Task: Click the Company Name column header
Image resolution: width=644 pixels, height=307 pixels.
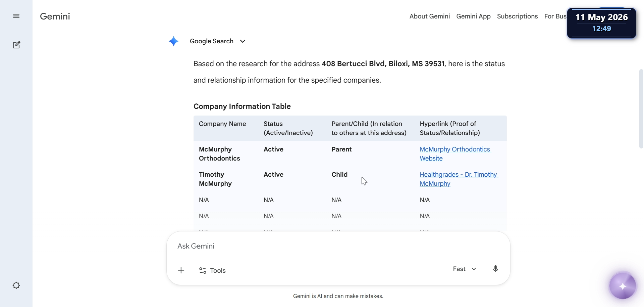Action: click(x=222, y=124)
